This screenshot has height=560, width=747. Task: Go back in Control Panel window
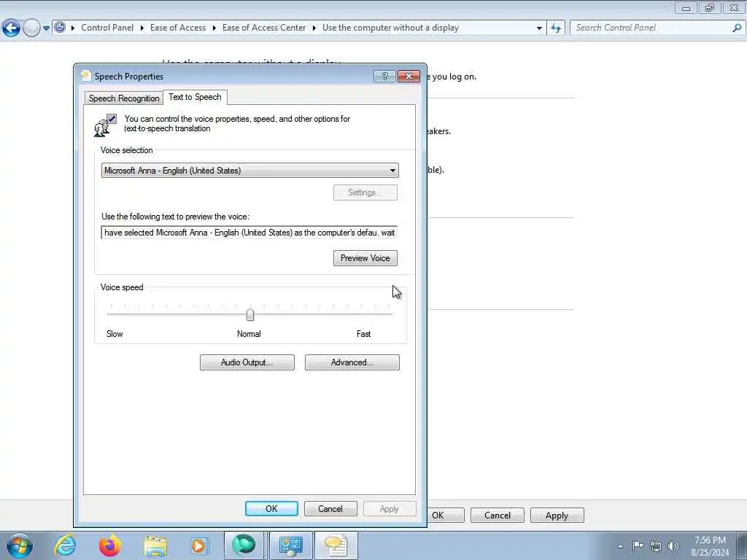pos(12,28)
